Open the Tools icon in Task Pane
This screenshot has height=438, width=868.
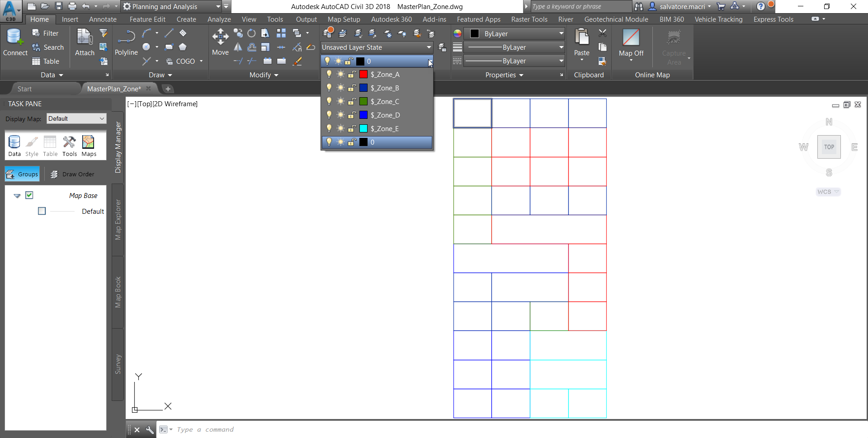click(69, 143)
